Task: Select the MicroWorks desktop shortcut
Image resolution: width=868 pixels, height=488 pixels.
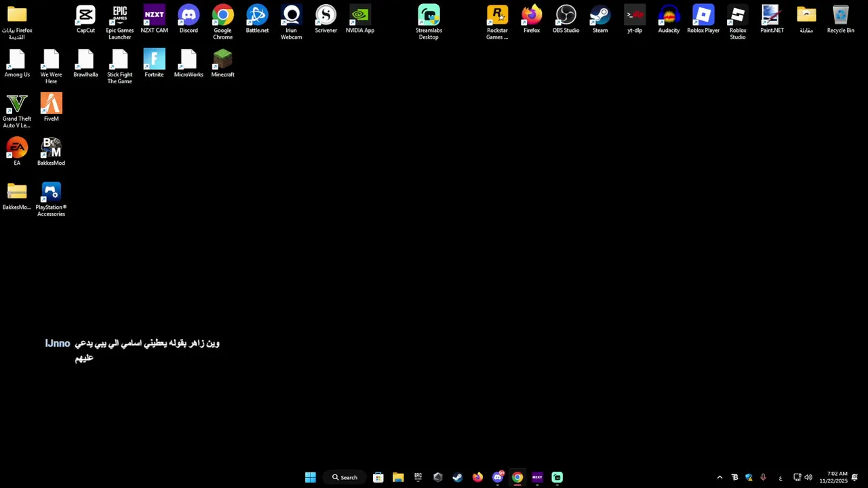Action: click(189, 64)
